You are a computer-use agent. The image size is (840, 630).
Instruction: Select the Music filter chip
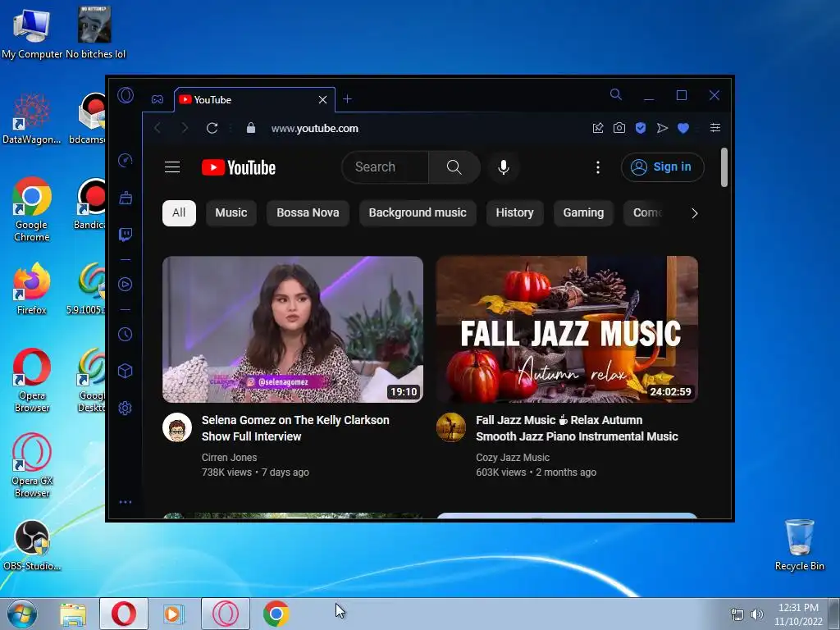(x=231, y=212)
